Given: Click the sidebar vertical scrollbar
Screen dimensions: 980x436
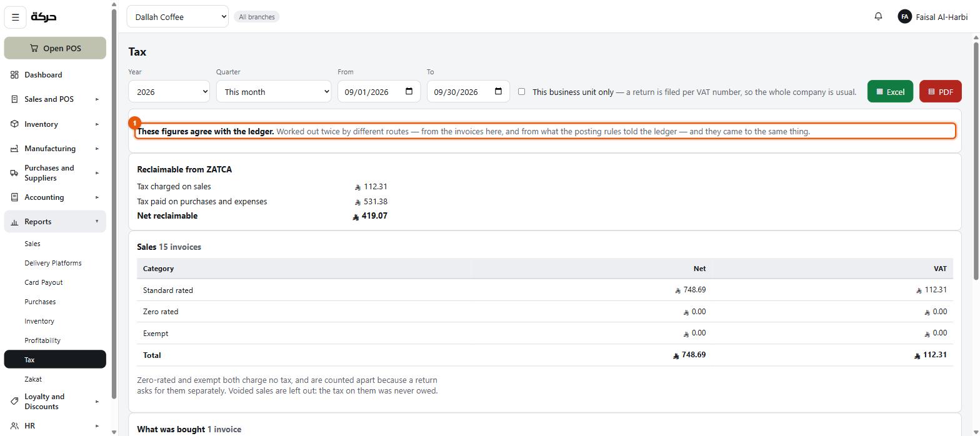Looking at the screenshot, I should (x=114, y=203).
